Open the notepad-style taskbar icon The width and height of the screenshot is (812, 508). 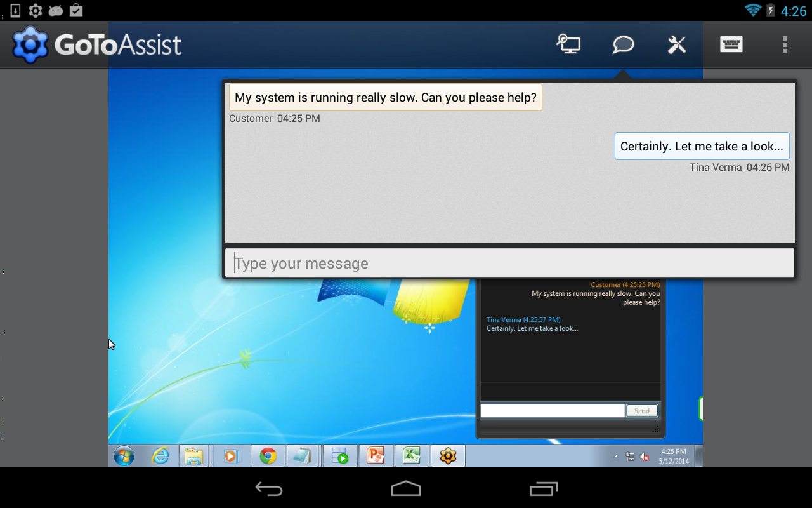303,456
